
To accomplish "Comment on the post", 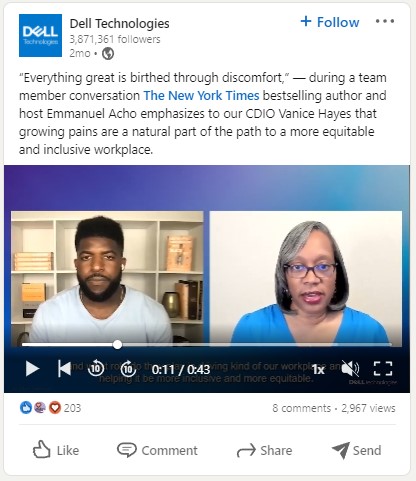I will coord(157,450).
